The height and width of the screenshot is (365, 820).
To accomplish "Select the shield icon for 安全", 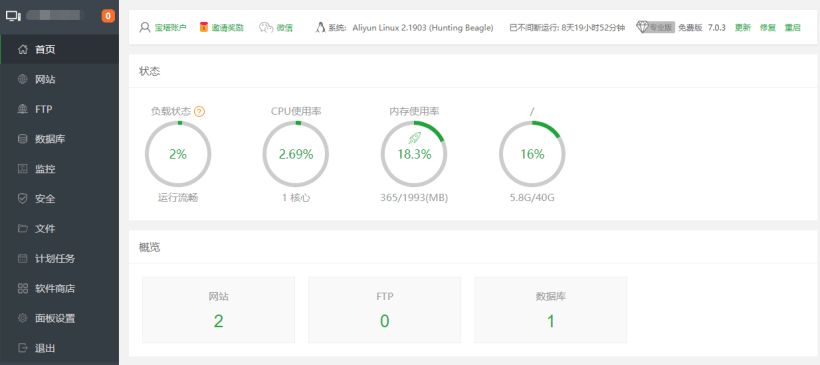I will [22, 199].
